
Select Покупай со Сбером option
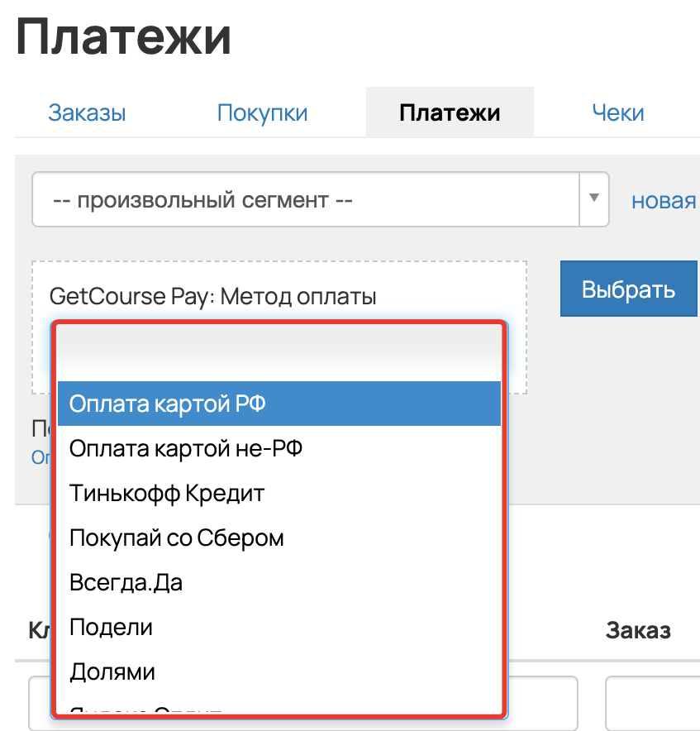(x=279, y=538)
